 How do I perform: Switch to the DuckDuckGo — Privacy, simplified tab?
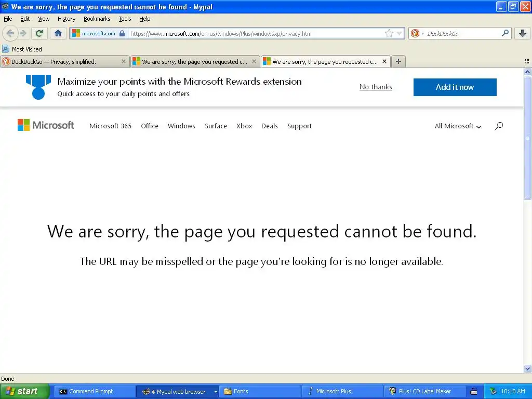(x=64, y=62)
